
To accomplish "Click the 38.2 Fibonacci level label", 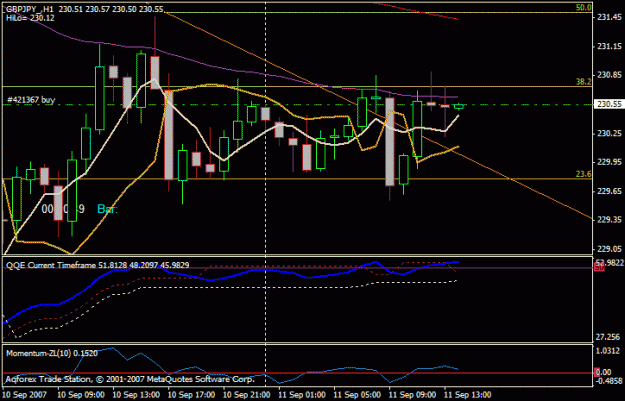I will point(584,82).
